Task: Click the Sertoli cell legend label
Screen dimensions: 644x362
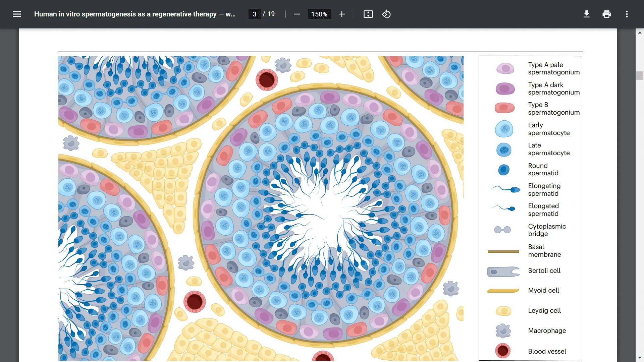Action: pyautogui.click(x=544, y=270)
